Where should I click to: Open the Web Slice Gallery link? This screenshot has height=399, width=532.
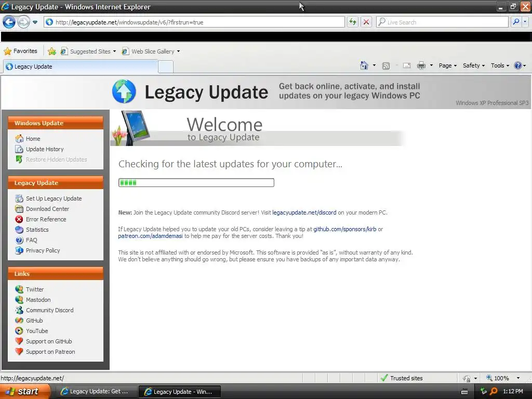tap(151, 51)
